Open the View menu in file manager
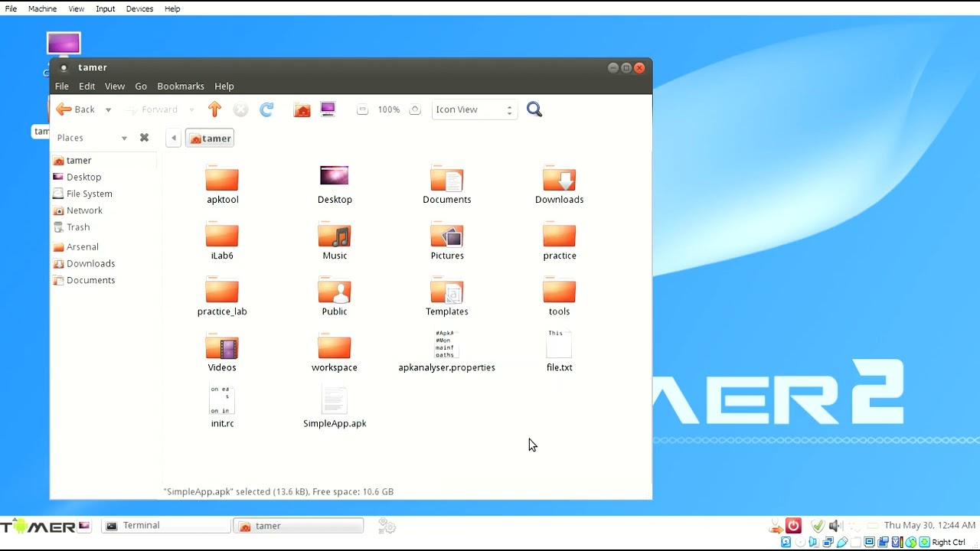Screen dimensions: 980x551 tap(115, 86)
